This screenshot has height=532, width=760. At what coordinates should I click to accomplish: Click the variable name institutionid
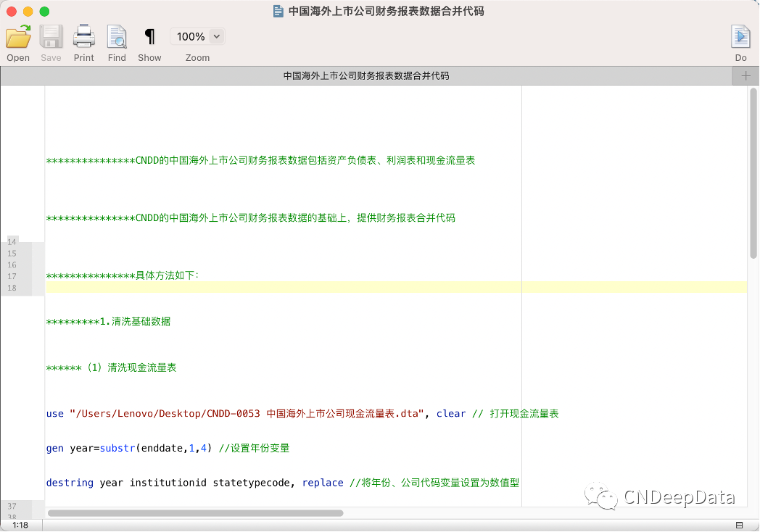tap(168, 483)
